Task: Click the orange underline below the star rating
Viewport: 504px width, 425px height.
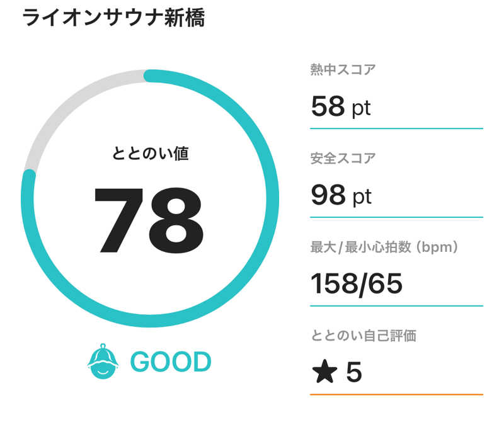Action: [396, 394]
